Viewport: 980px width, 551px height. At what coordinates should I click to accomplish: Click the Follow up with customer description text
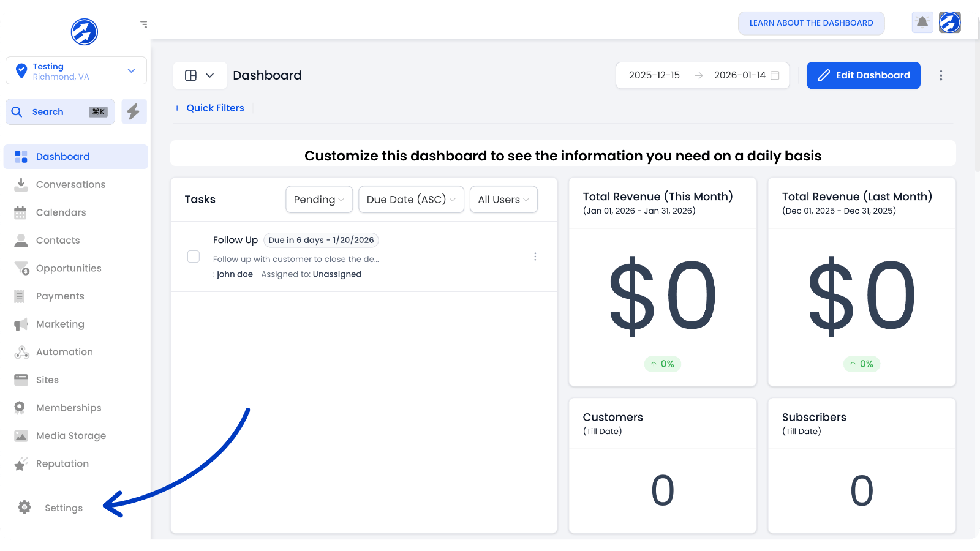tap(296, 259)
